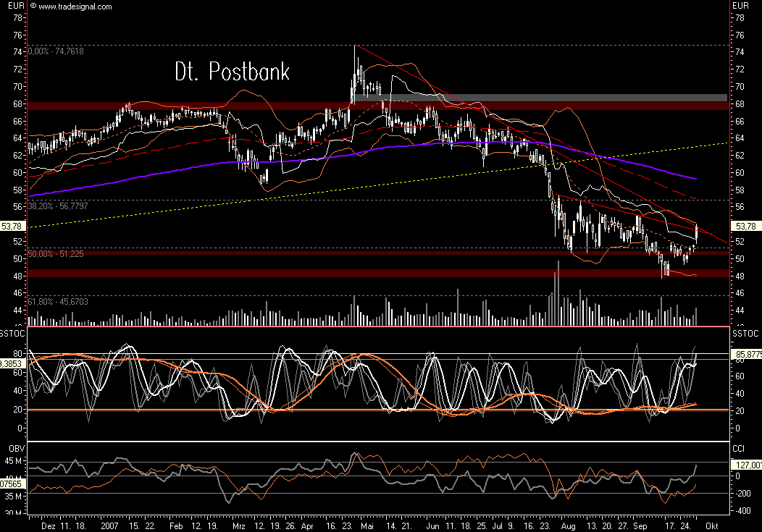Image resolution: width=762 pixels, height=532 pixels.
Task: Click the EUR label on right price axis
Action: coord(741,5)
